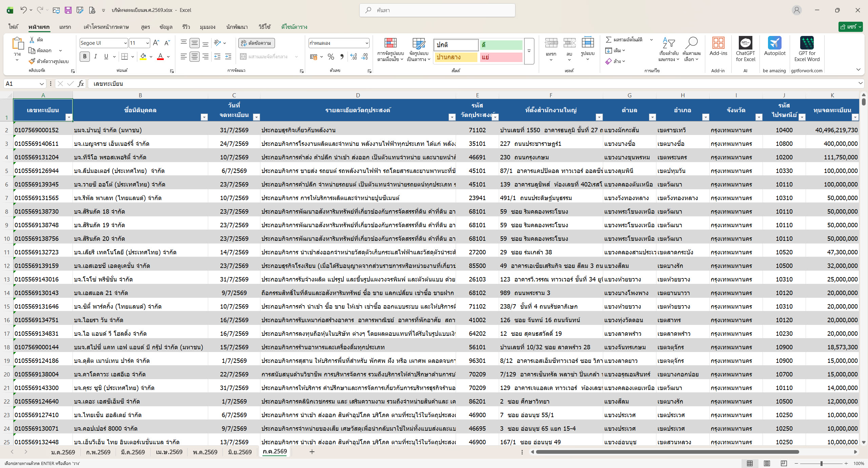Viewport: 868px width, 468px height.
Task: Toggle Bold formatting
Action: coord(85,57)
